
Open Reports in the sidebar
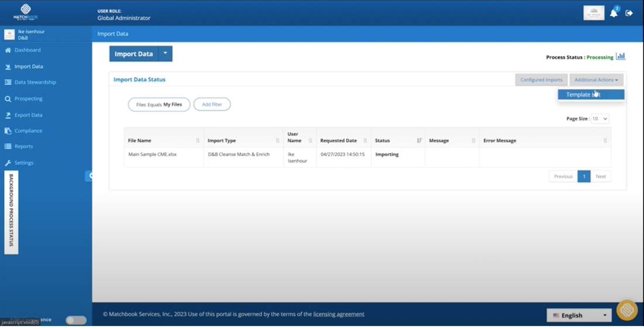[24, 146]
